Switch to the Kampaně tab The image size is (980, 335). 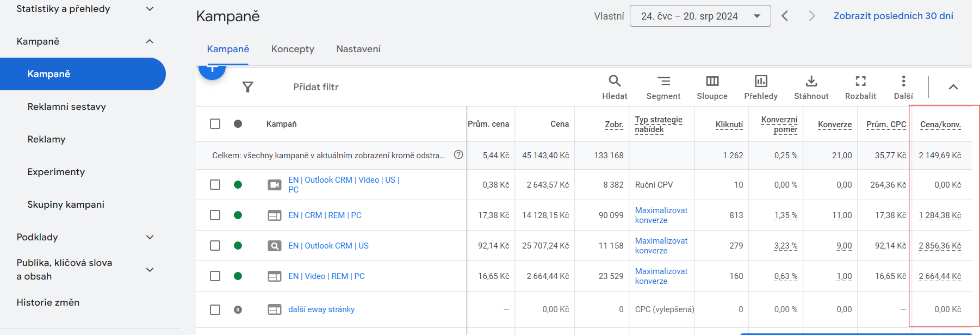(228, 49)
